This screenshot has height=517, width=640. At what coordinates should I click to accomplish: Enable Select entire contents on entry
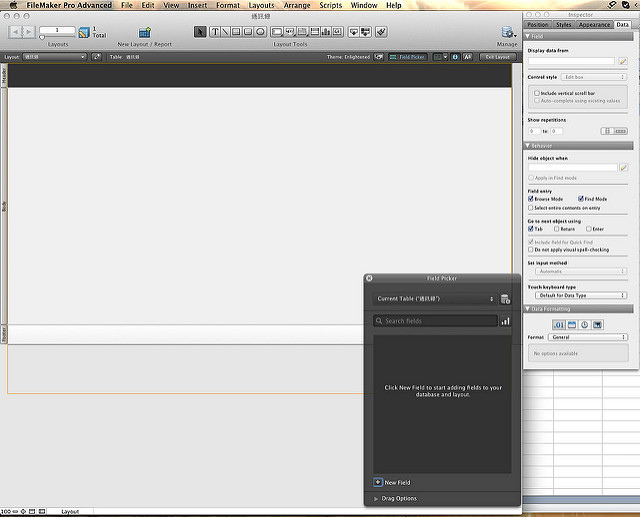(x=531, y=208)
